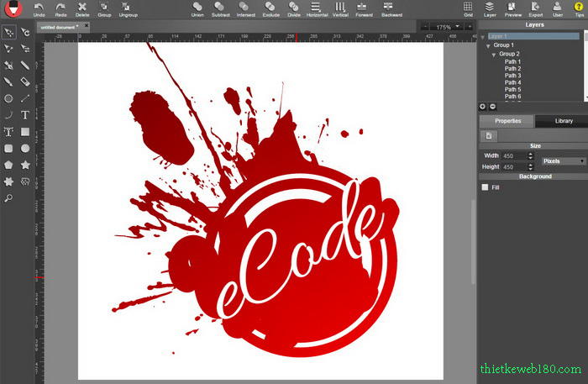Open the Pixels unit dropdown
The image size is (588, 384).
(x=563, y=160)
